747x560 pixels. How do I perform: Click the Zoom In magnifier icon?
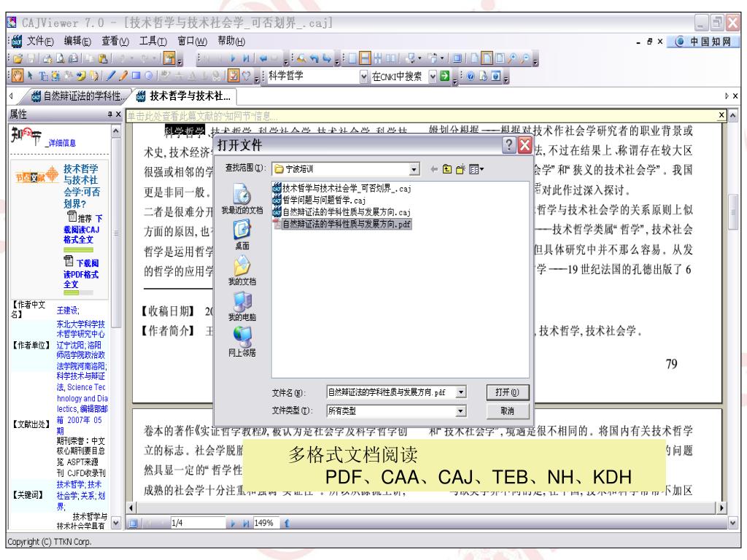[x=512, y=58]
